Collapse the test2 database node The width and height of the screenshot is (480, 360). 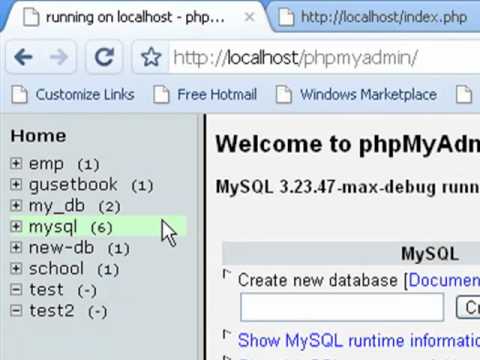pyautogui.click(x=16, y=311)
